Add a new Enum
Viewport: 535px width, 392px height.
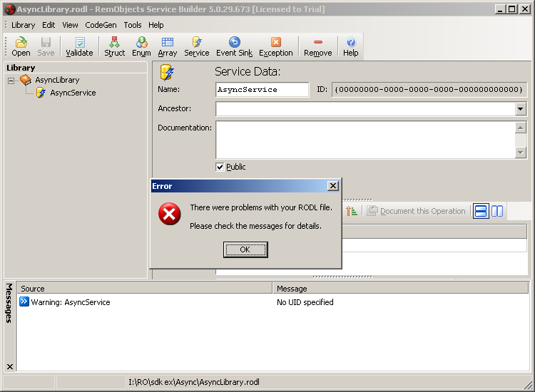click(x=141, y=46)
